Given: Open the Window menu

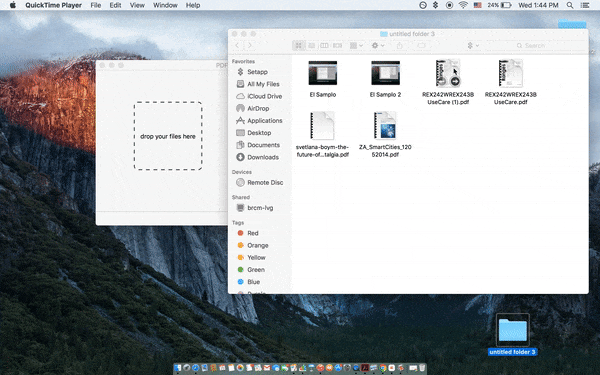Looking at the screenshot, I should point(165,5).
